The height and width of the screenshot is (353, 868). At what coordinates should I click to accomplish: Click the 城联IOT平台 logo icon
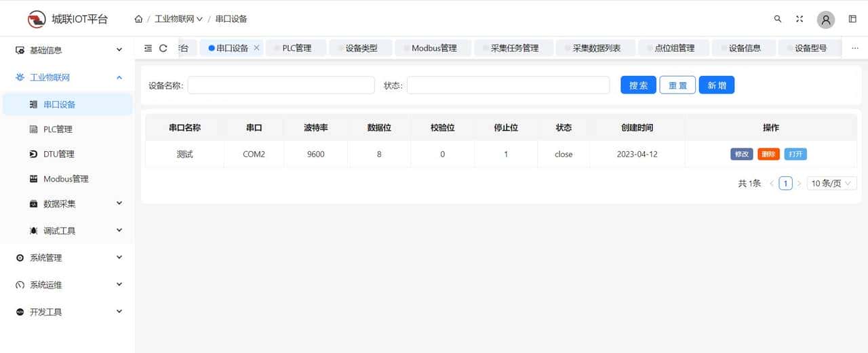[36, 19]
